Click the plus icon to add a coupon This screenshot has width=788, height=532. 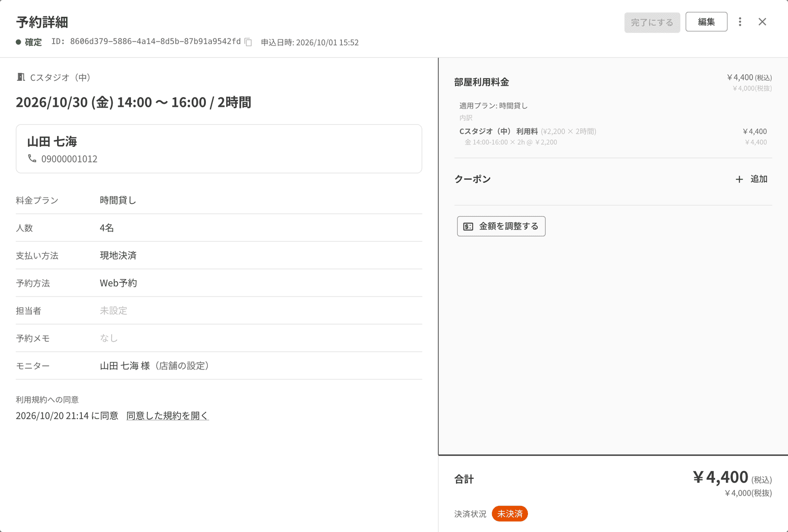pyautogui.click(x=739, y=179)
